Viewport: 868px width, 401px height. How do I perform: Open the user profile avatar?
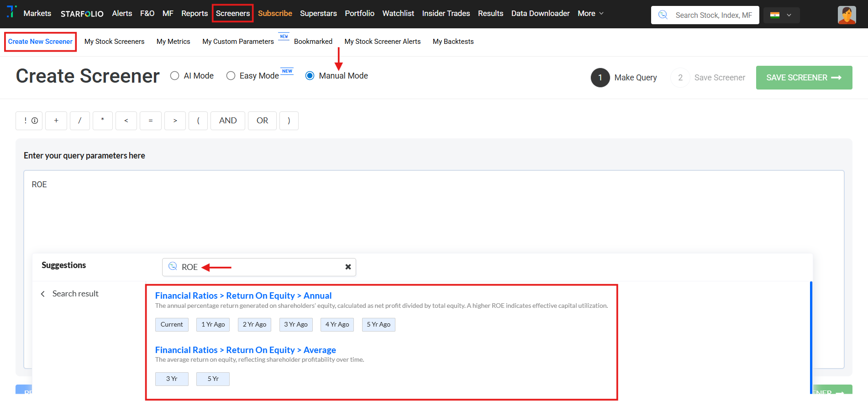click(x=847, y=15)
